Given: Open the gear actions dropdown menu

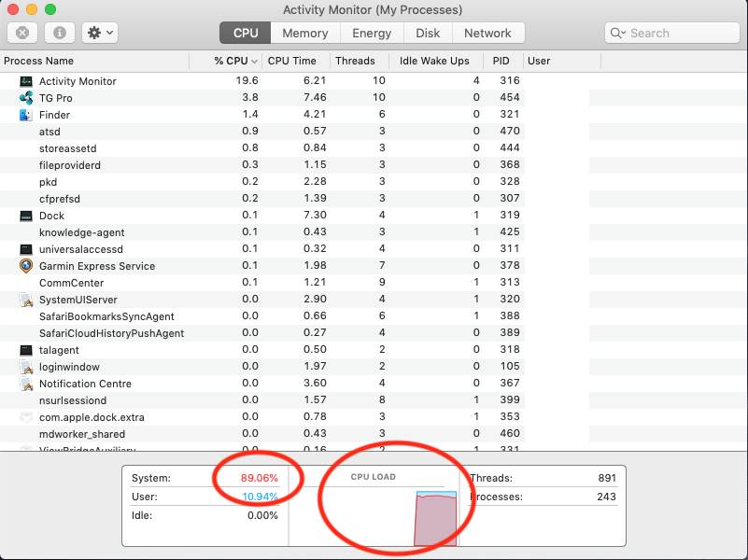Looking at the screenshot, I should [x=100, y=33].
